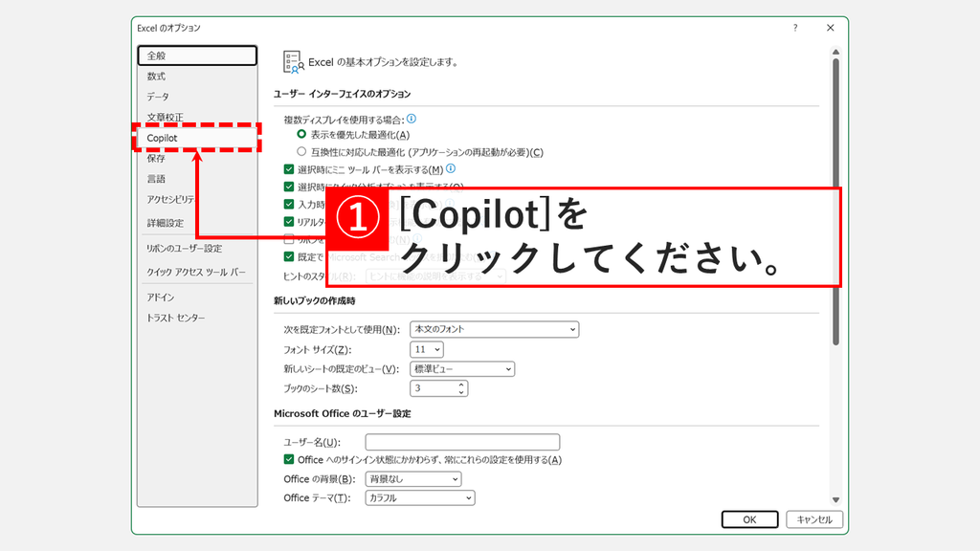Click info icon beside ミニ ツール バー option
Screen dimensions: 980x551
pos(451,168)
